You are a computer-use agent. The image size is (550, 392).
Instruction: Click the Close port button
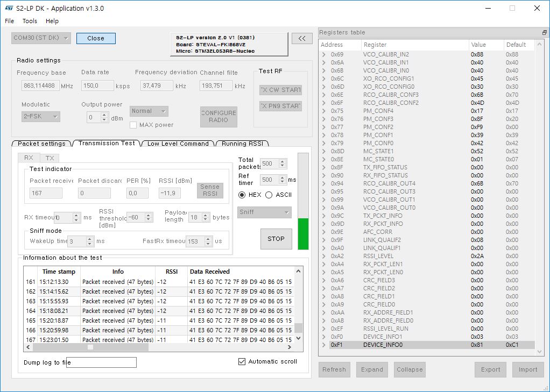point(96,38)
